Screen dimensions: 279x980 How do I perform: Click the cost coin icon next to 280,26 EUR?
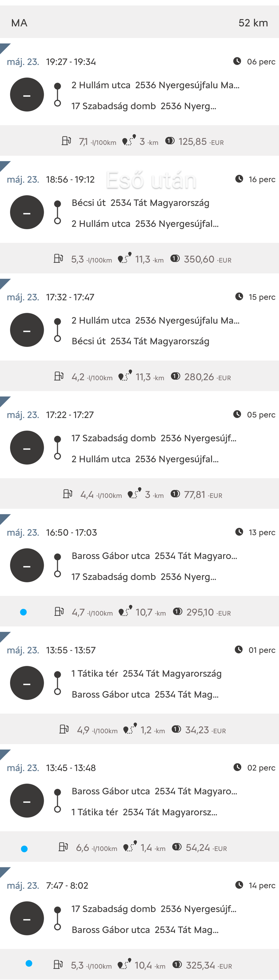[x=175, y=376]
